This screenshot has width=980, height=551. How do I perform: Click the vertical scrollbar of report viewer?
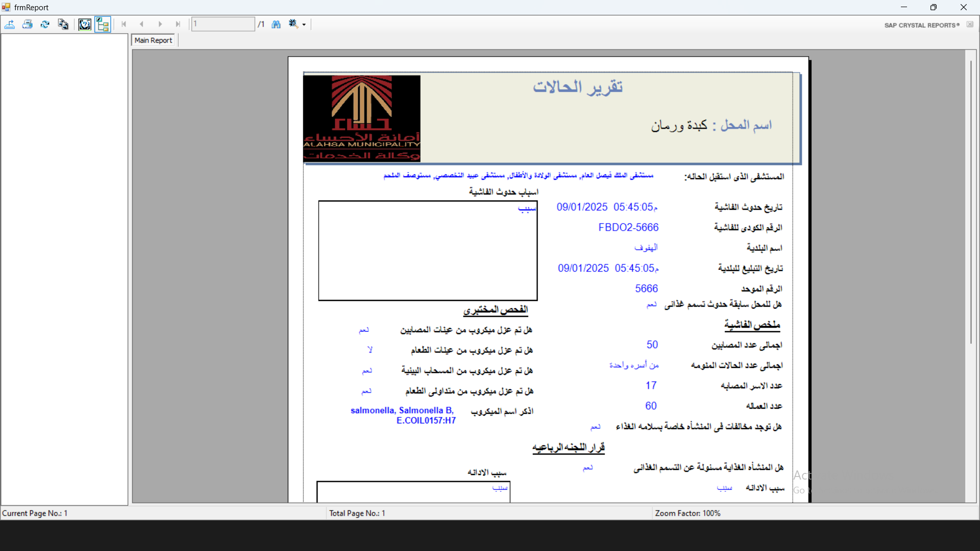pyautogui.click(x=971, y=202)
